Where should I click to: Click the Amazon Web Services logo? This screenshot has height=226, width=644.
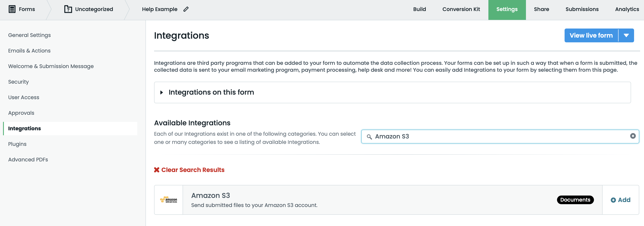tap(169, 200)
